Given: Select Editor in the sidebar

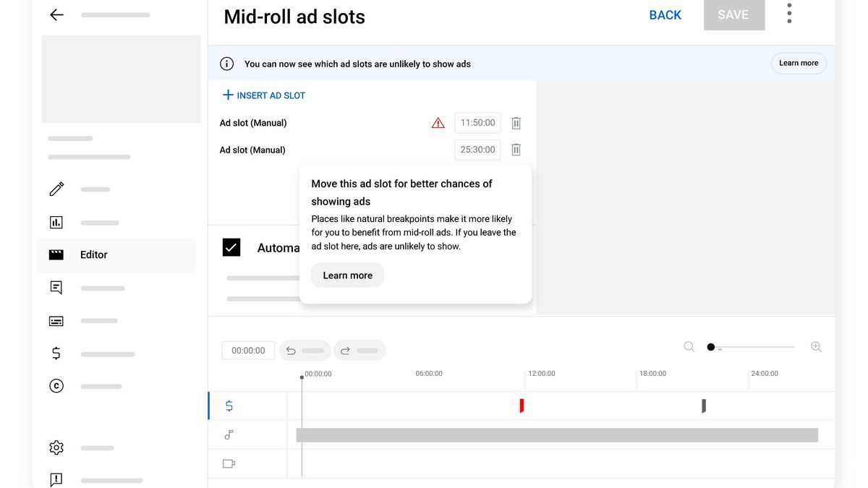Looking at the screenshot, I should point(116,255).
